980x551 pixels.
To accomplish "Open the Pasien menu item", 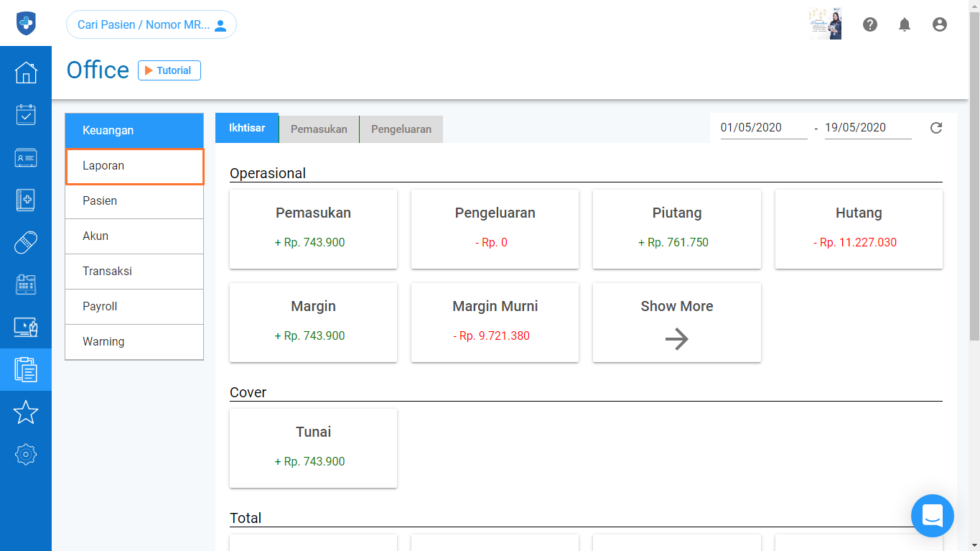I will coord(134,201).
